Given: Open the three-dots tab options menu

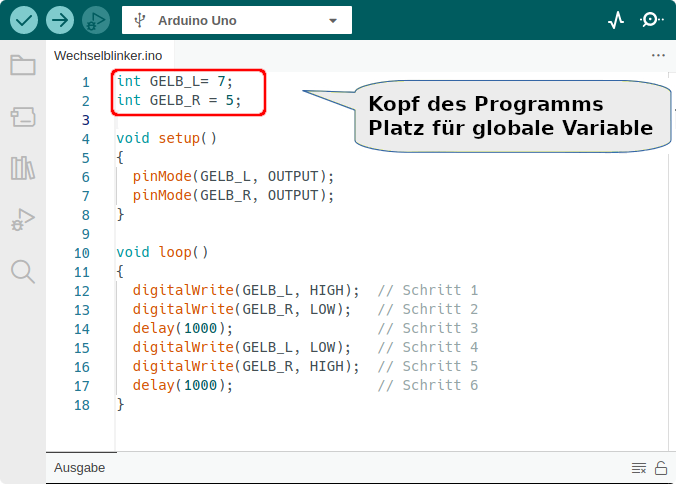Looking at the screenshot, I should point(657,56).
